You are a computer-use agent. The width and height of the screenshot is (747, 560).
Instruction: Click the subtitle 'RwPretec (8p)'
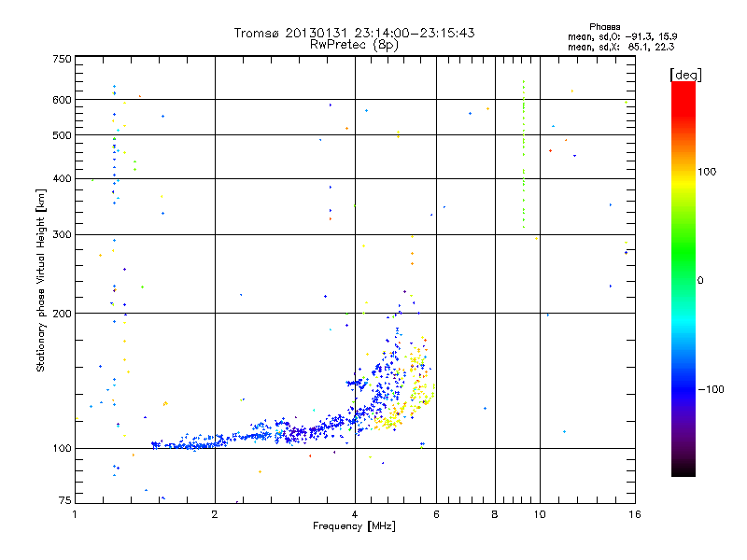click(354, 45)
